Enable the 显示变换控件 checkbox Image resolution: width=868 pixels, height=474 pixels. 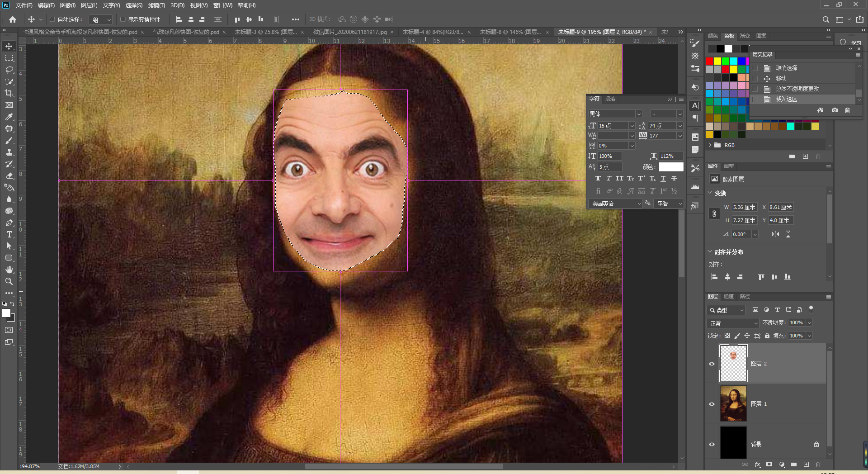tap(123, 19)
